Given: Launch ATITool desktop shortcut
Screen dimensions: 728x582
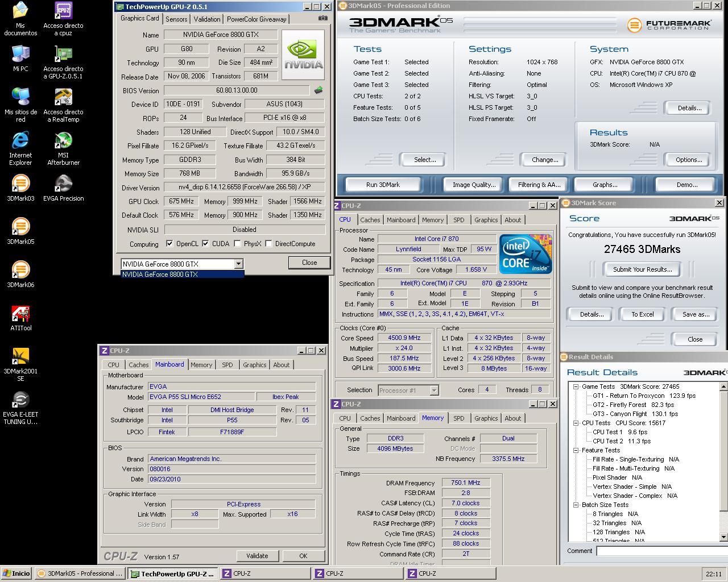Looking at the screenshot, I should [x=20, y=318].
